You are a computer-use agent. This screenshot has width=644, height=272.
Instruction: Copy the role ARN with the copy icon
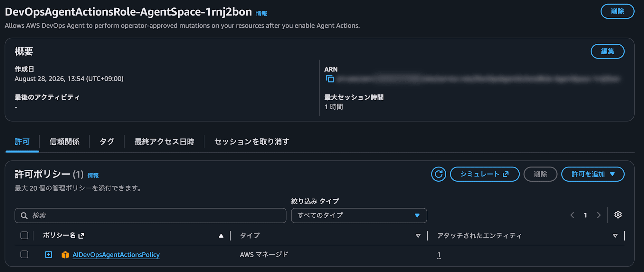[x=330, y=79]
